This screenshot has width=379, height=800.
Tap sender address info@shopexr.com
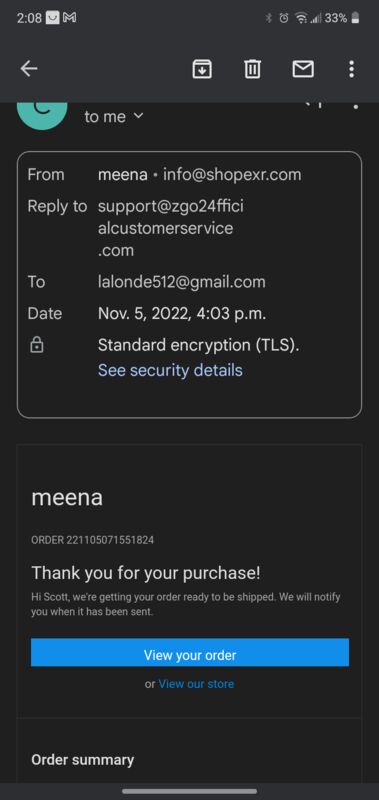tap(232, 175)
